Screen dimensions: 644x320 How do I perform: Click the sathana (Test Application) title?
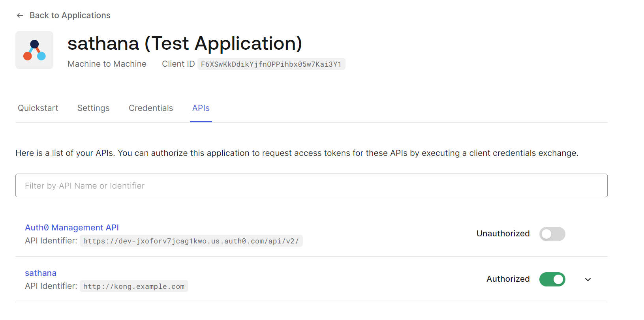(x=185, y=43)
